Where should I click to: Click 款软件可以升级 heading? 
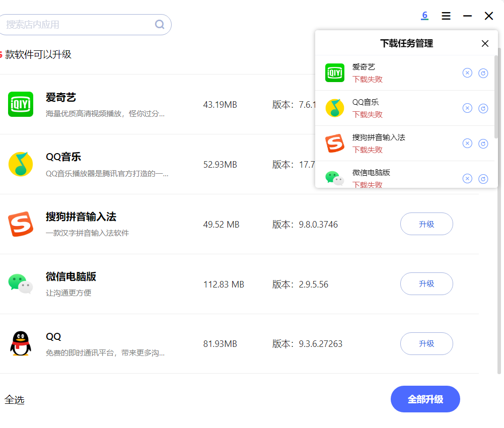tap(38, 54)
